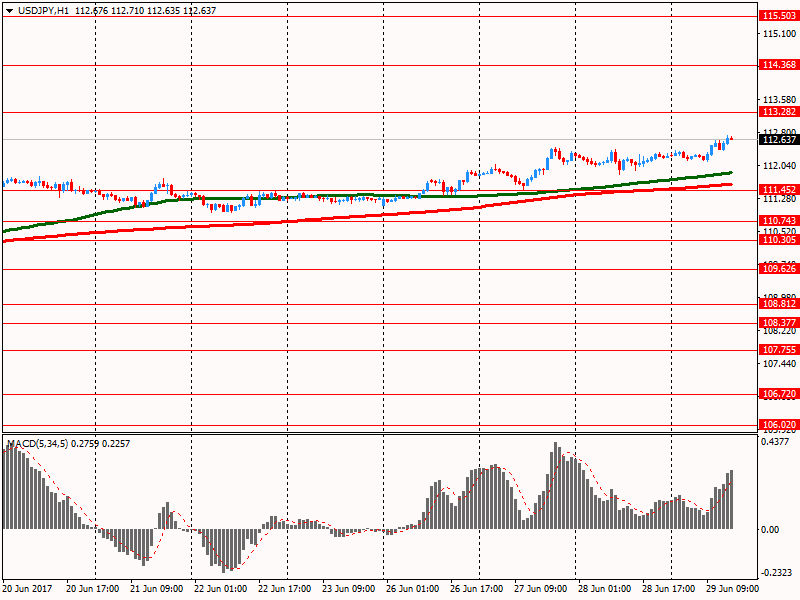
Task: Select the 109.626 red price level label
Action: pyautogui.click(x=779, y=269)
